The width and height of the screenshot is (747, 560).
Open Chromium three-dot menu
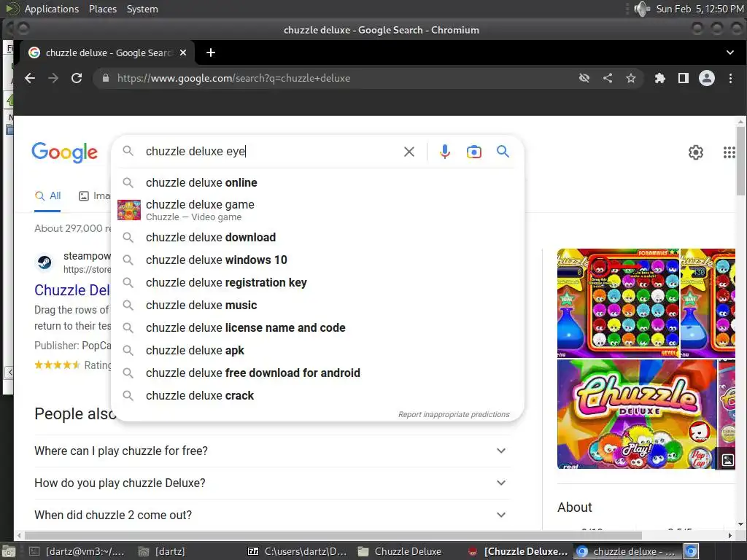(x=730, y=78)
